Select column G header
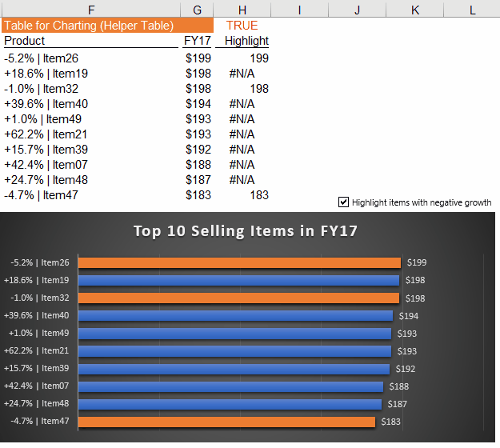 pyautogui.click(x=197, y=9)
